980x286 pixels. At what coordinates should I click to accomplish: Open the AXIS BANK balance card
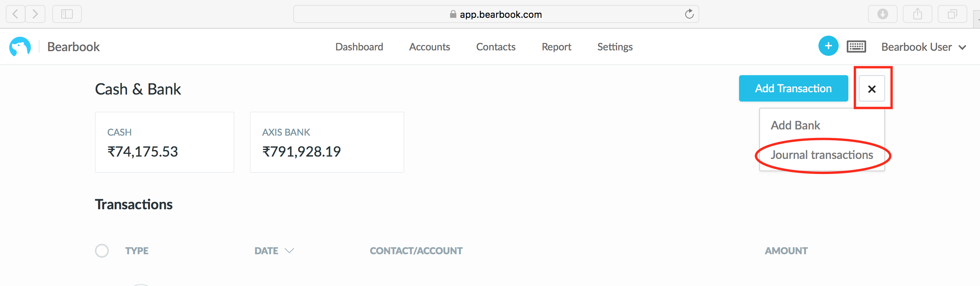(x=327, y=142)
